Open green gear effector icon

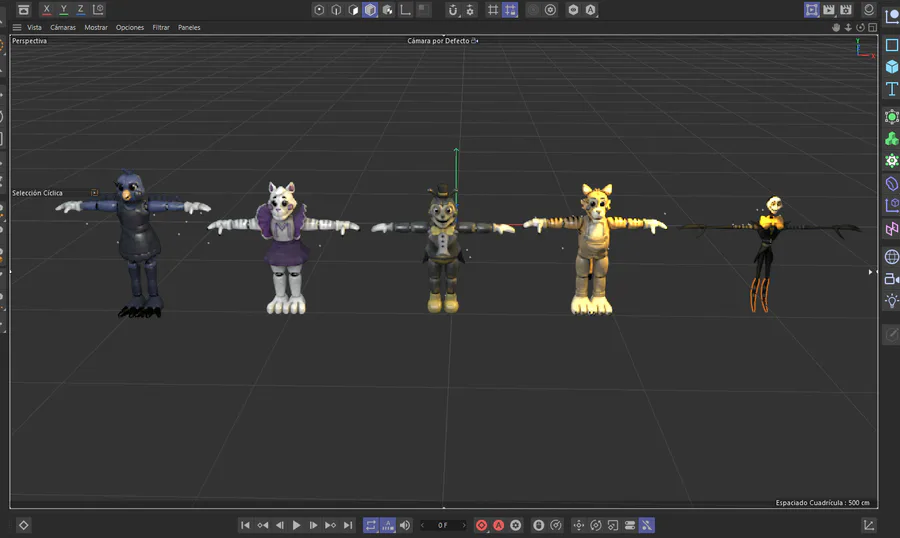point(891,161)
